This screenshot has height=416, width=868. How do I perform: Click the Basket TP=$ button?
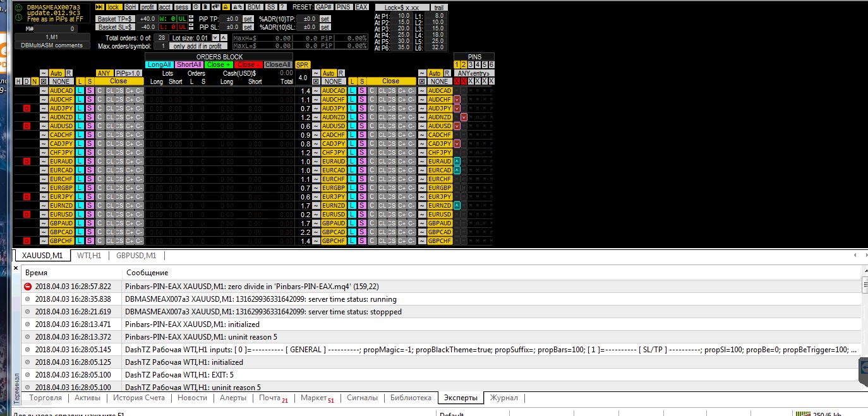pyautogui.click(x=115, y=19)
